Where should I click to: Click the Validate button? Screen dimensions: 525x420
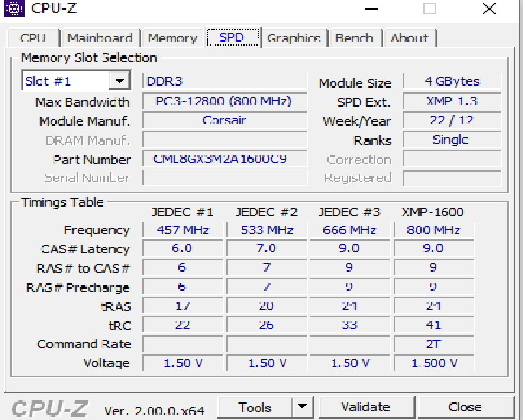[x=366, y=406]
